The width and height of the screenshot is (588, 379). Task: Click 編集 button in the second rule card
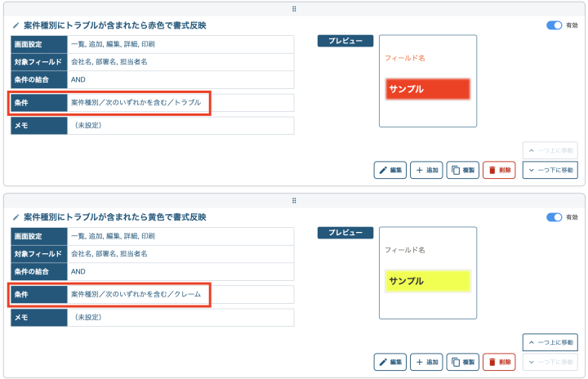pyautogui.click(x=390, y=362)
